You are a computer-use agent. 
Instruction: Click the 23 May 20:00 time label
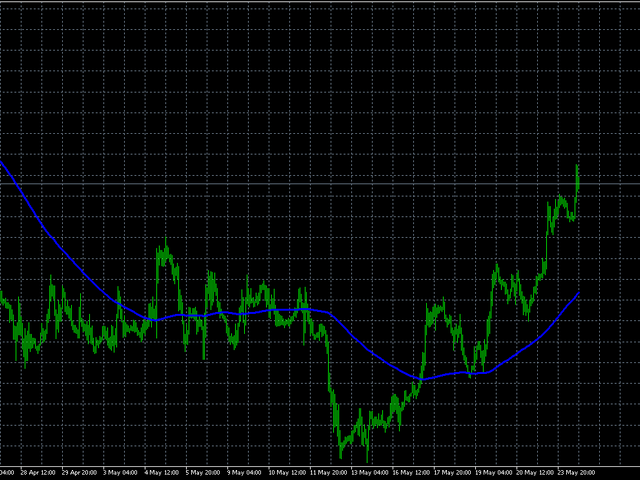pyautogui.click(x=576, y=473)
